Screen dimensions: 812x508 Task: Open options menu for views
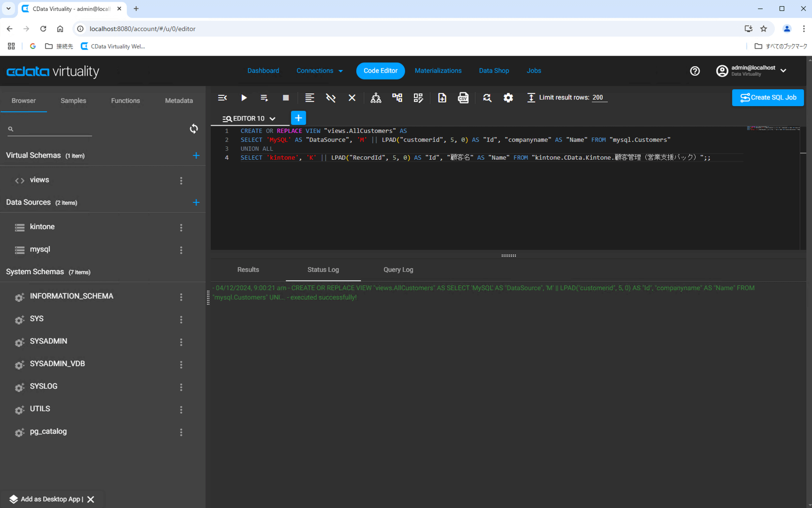point(181,181)
